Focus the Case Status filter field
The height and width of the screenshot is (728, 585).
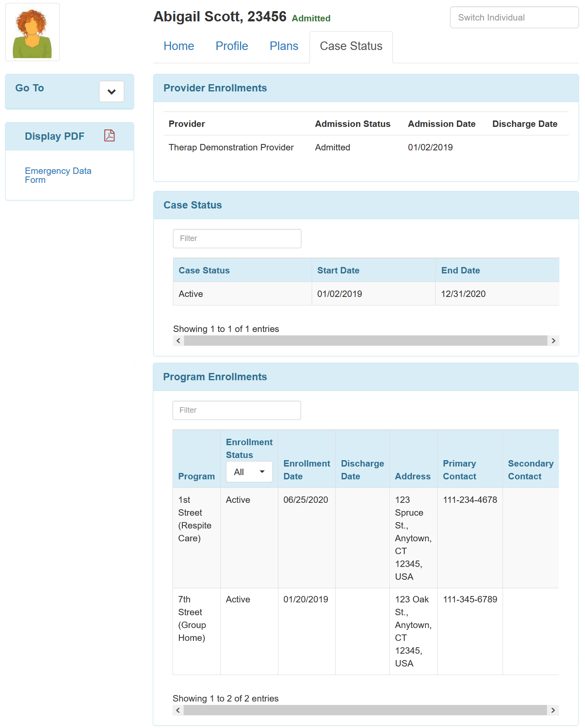pos(237,238)
